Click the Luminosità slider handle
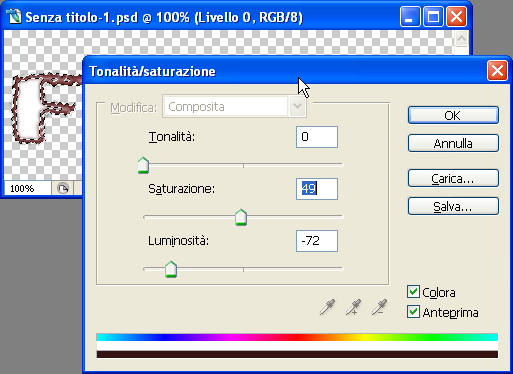This screenshot has height=374, width=513. tap(171, 269)
